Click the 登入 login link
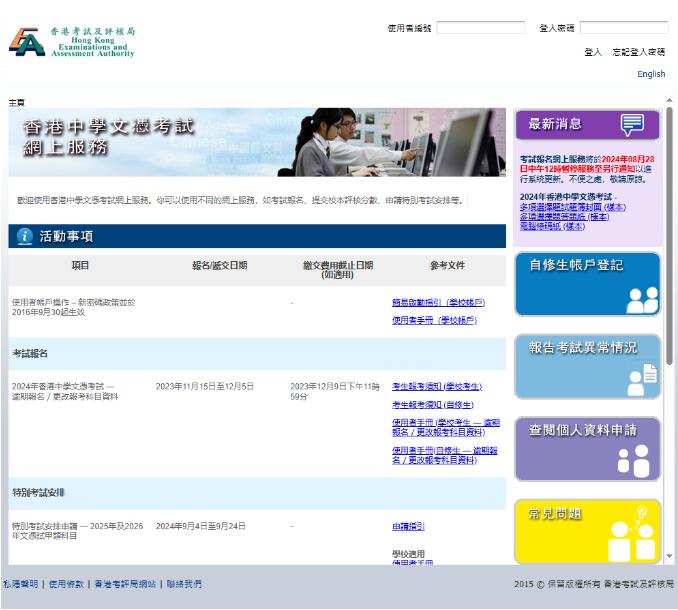This screenshot has width=678, height=610. pos(593,52)
